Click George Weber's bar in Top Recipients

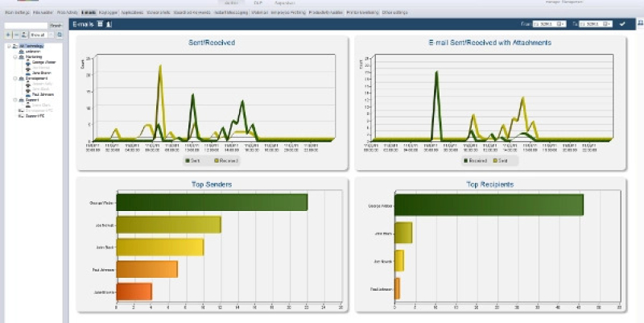pyautogui.click(x=489, y=205)
